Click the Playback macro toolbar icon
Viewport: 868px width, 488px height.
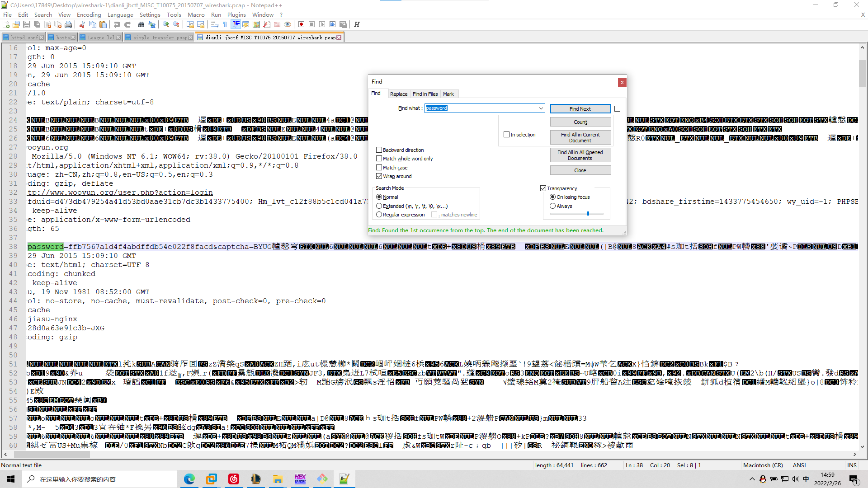click(x=323, y=24)
